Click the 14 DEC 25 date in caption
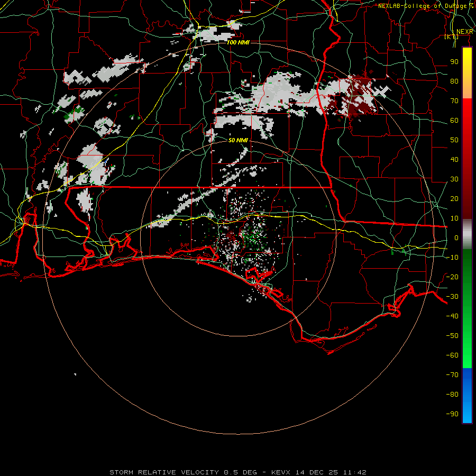The width and height of the screenshot is (476, 476). (x=317, y=472)
